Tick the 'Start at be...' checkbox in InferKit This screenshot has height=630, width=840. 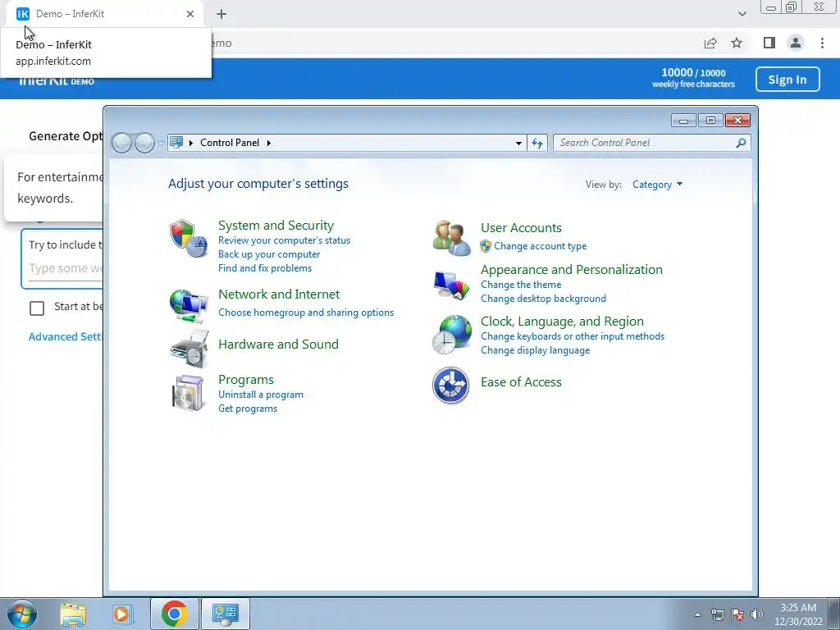click(37, 308)
